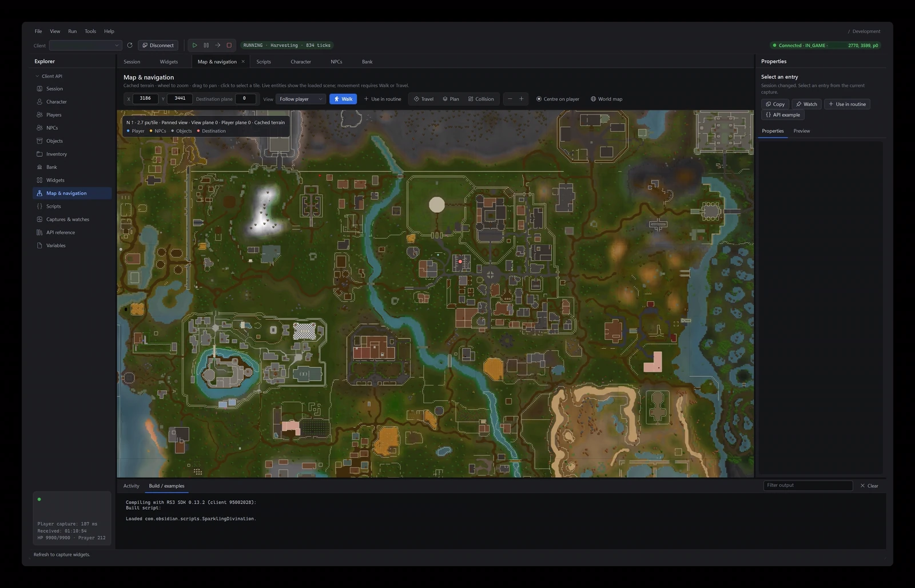The image size is (915, 588).
Task: Switch to the Activity output tab
Action: [x=132, y=486]
